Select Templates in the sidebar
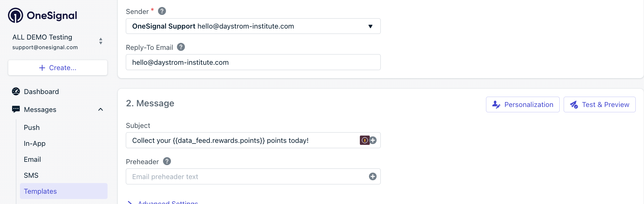This screenshot has height=204, width=644. coord(64,191)
